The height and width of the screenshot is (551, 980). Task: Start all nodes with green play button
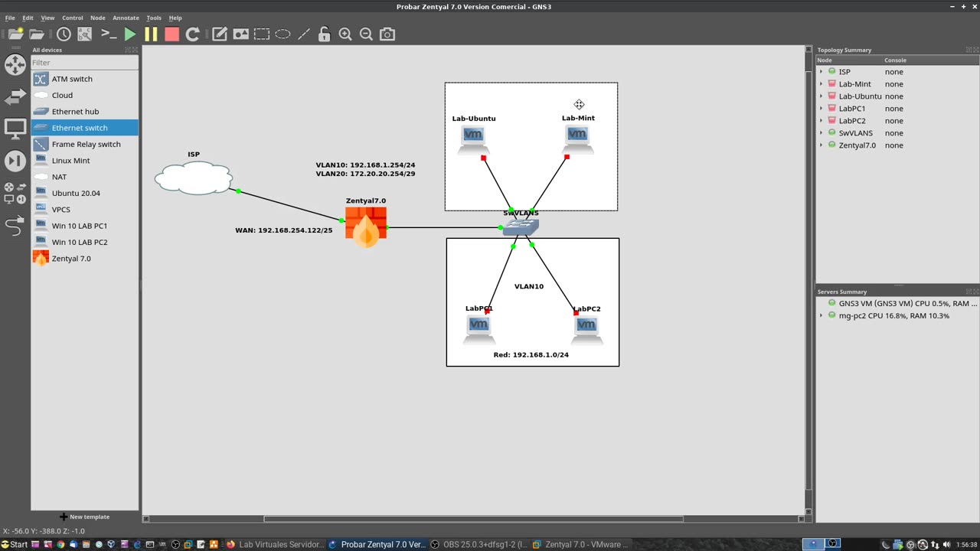click(x=129, y=34)
